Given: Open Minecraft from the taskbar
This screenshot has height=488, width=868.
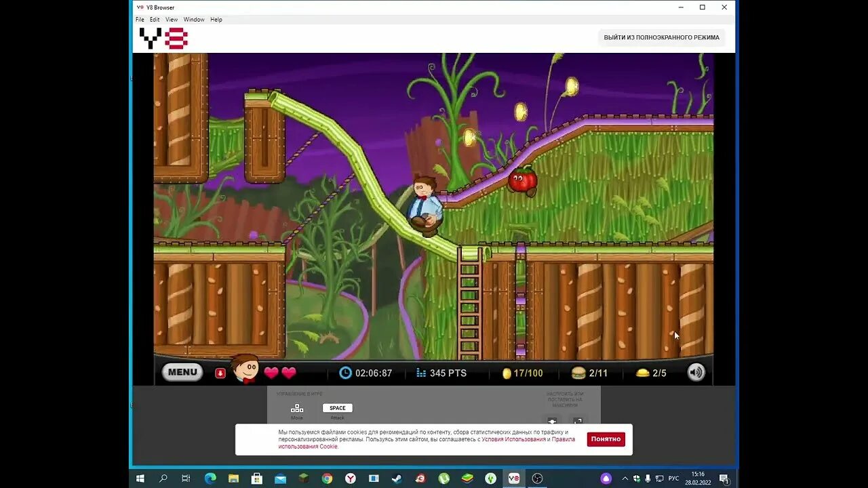Looking at the screenshot, I should pyautogui.click(x=304, y=479).
